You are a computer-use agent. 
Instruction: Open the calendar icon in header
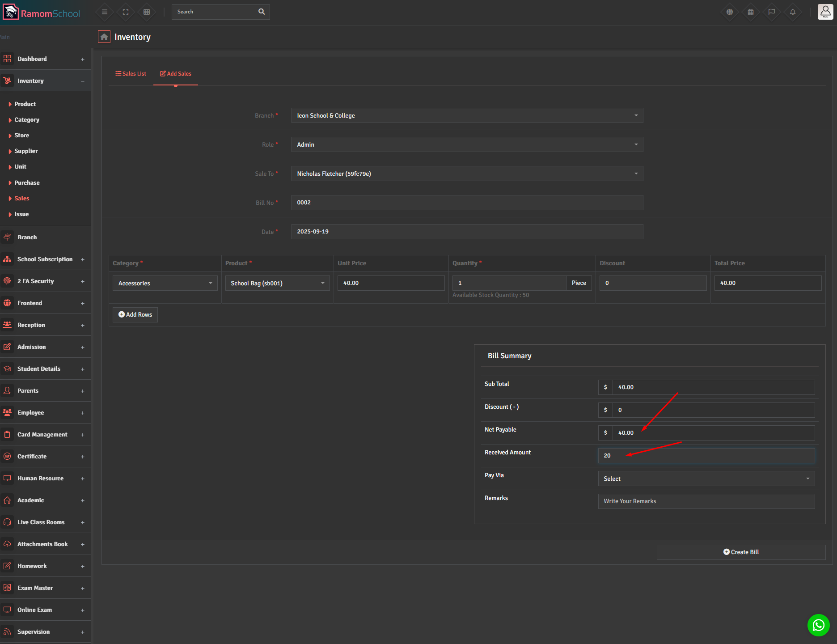pos(751,12)
